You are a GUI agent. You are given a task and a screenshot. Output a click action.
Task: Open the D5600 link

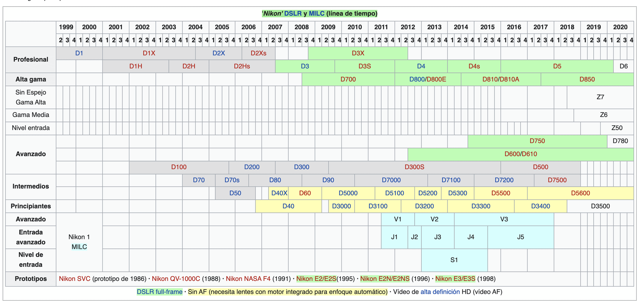point(580,193)
